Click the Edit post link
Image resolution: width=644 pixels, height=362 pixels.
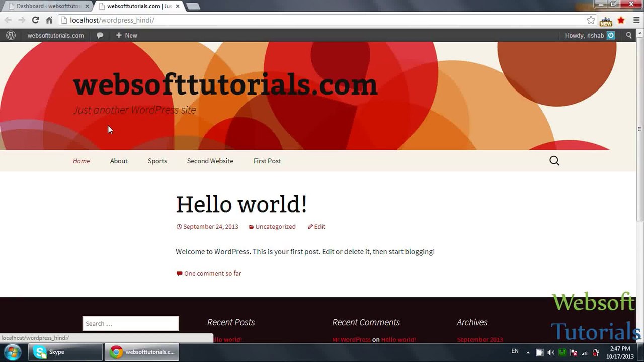(319, 227)
